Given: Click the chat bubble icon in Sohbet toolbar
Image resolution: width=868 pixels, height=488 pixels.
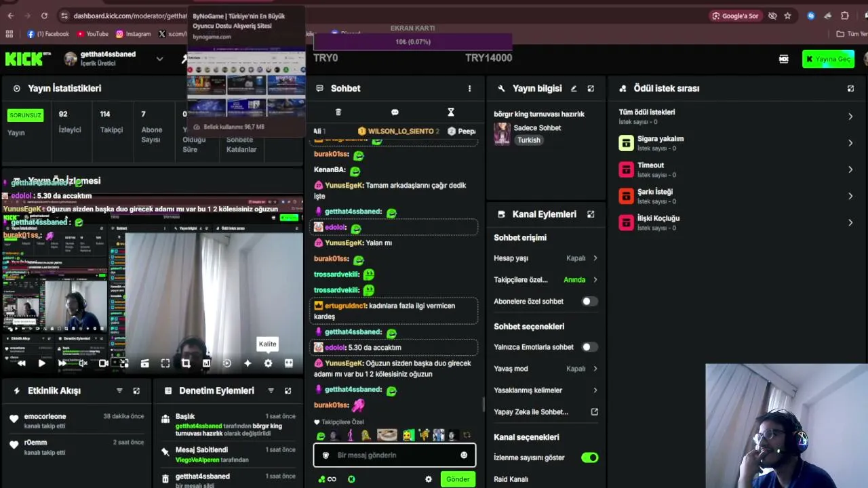Looking at the screenshot, I should click(395, 113).
